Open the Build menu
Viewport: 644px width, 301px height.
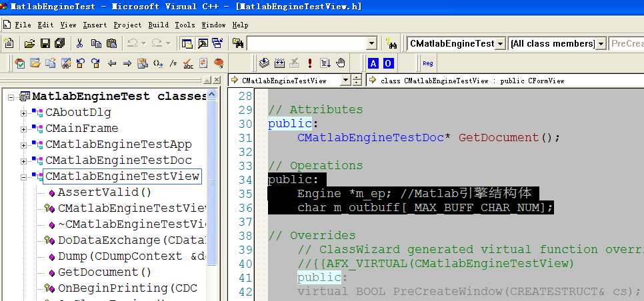point(159,25)
